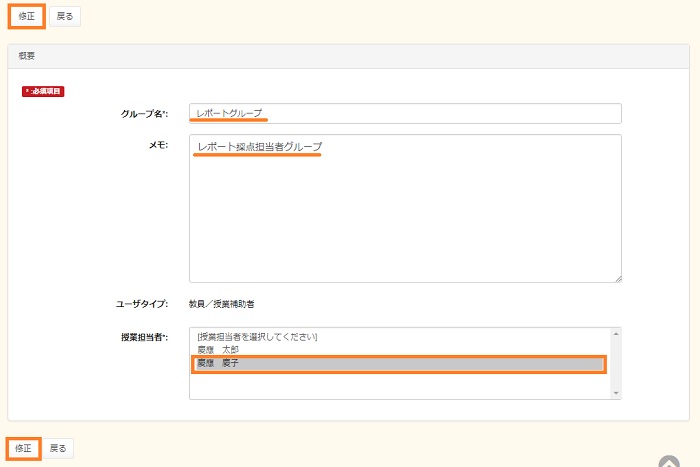Go back using the bottom 戻る button
This screenshot has width=700, height=467.
pyautogui.click(x=59, y=449)
